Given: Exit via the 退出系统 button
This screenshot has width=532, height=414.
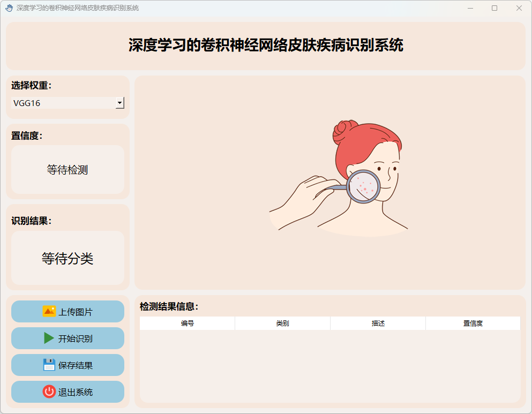Looking at the screenshot, I should tap(68, 392).
